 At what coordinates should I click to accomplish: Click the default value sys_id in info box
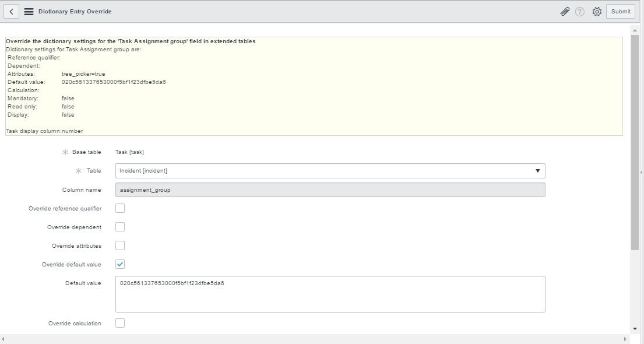coord(114,82)
